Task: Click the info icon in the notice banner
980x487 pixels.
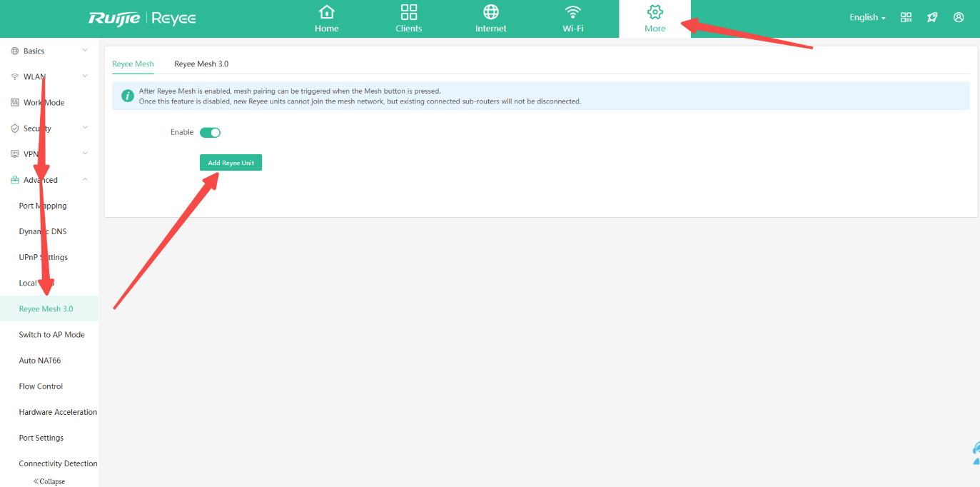Action: (127, 96)
